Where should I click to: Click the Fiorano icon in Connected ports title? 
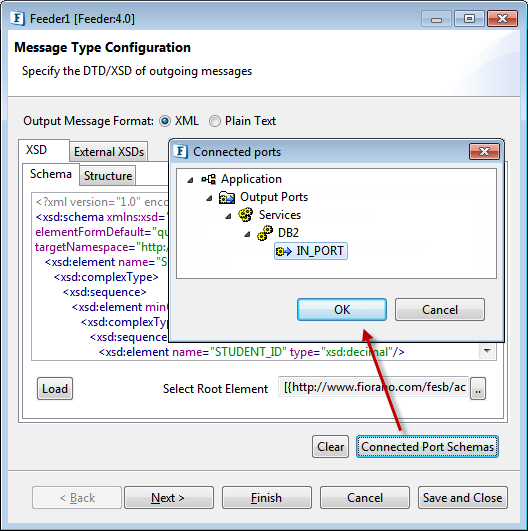[x=181, y=151]
